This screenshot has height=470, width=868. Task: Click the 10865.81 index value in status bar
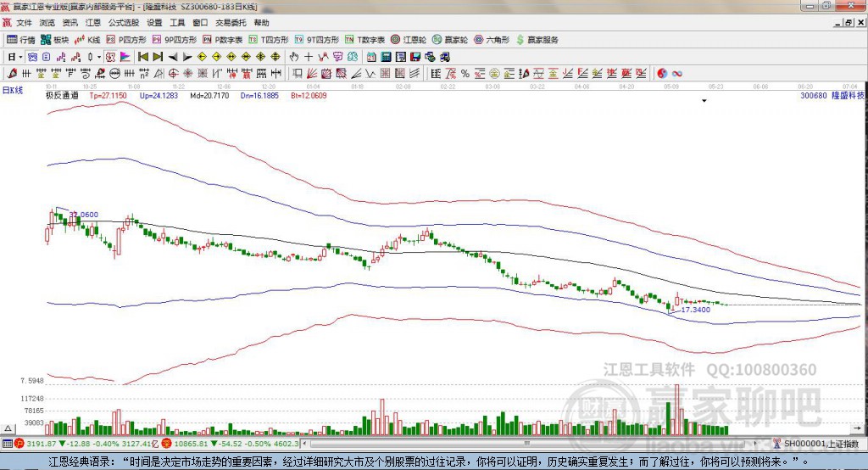click(x=192, y=444)
